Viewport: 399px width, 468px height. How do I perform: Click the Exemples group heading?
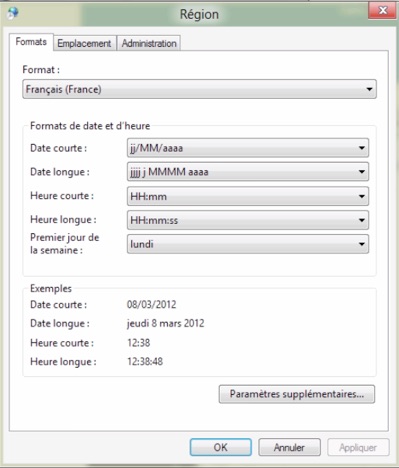click(x=51, y=288)
